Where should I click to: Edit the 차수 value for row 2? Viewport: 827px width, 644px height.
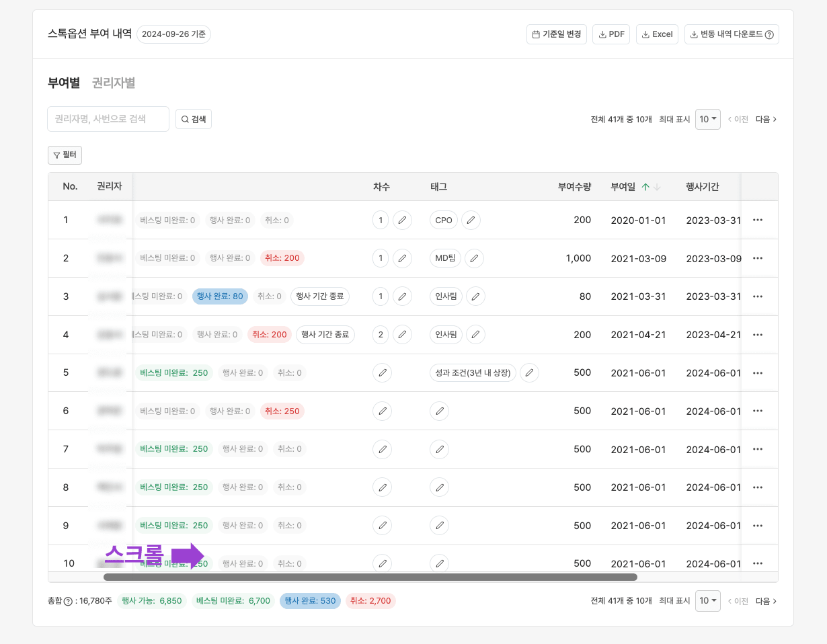[x=402, y=257]
